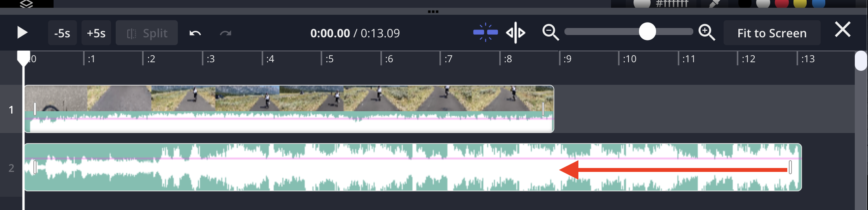Click the Split clip button
Screen dimensions: 868x210
(x=147, y=33)
